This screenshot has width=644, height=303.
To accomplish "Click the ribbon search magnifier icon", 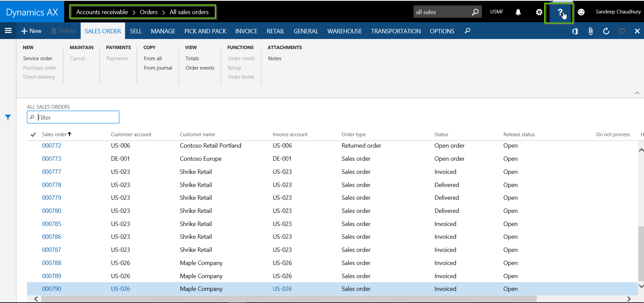I will coord(467,31).
